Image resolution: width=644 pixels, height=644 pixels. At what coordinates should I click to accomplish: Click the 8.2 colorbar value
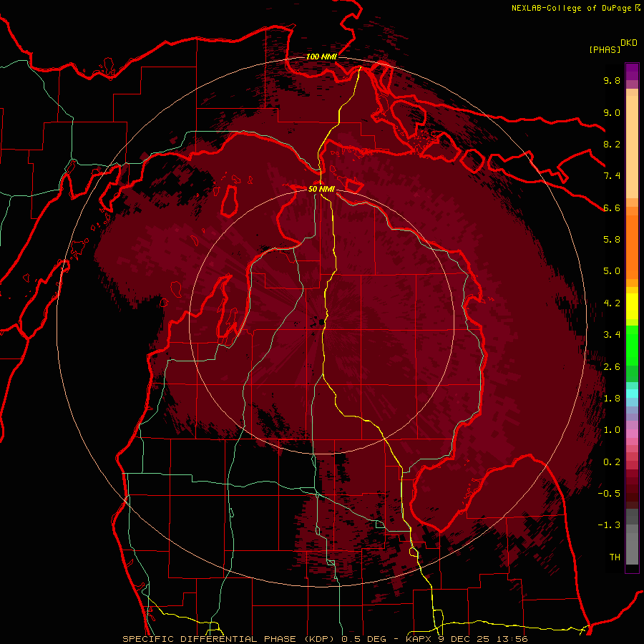(x=612, y=144)
